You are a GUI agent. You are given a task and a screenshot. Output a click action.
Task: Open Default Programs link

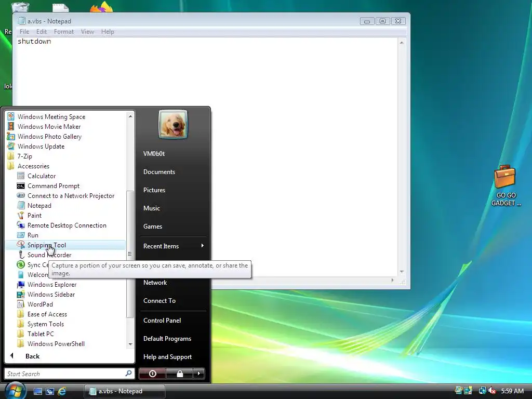pyautogui.click(x=167, y=339)
